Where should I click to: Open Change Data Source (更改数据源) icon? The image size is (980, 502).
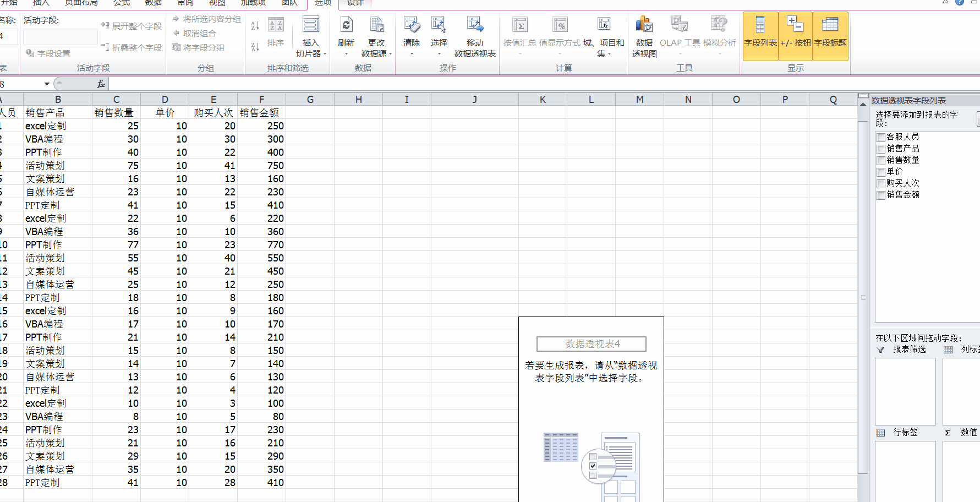click(x=376, y=25)
